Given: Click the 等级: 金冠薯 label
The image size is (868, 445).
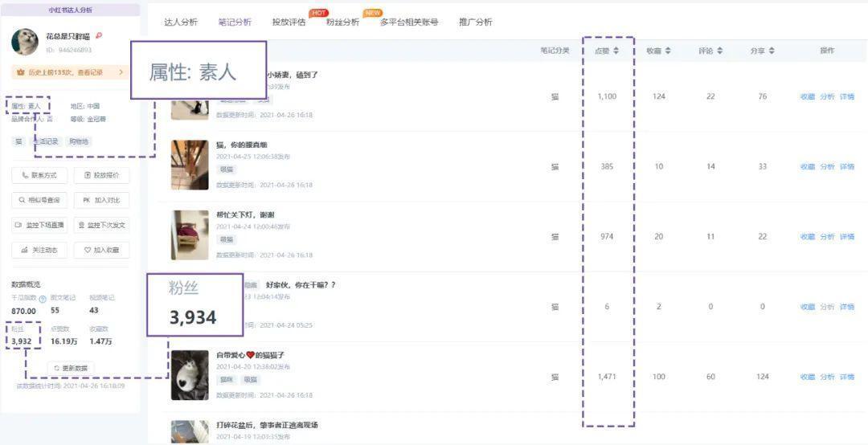Looking at the screenshot, I should click(x=88, y=119).
